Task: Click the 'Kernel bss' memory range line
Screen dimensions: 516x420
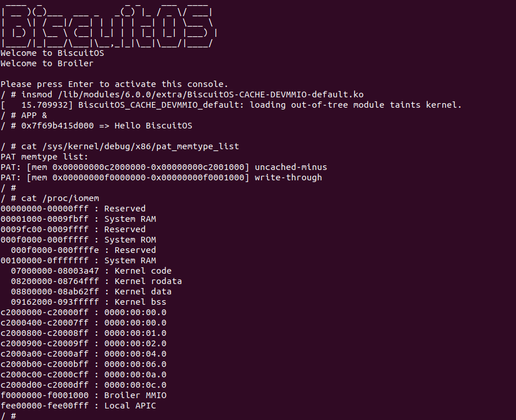Action: coord(88,302)
